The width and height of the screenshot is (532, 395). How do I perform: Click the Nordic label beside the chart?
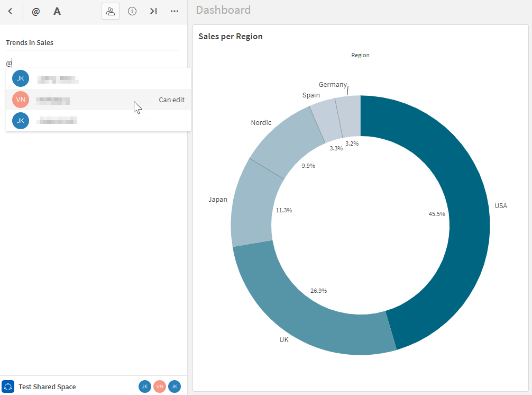[261, 123]
